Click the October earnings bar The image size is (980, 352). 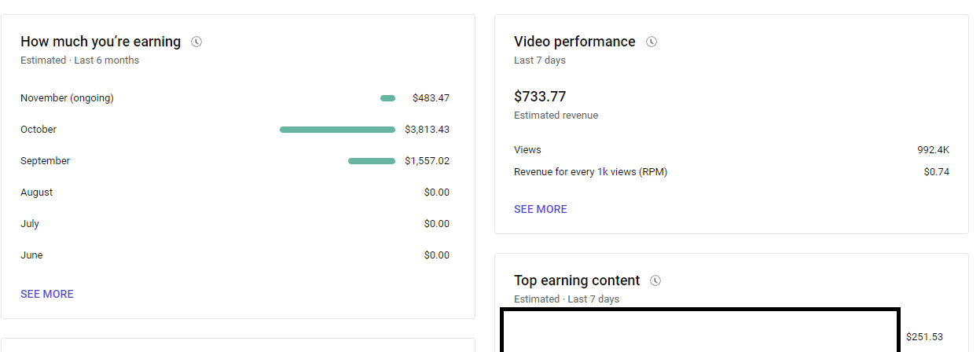[337, 130]
